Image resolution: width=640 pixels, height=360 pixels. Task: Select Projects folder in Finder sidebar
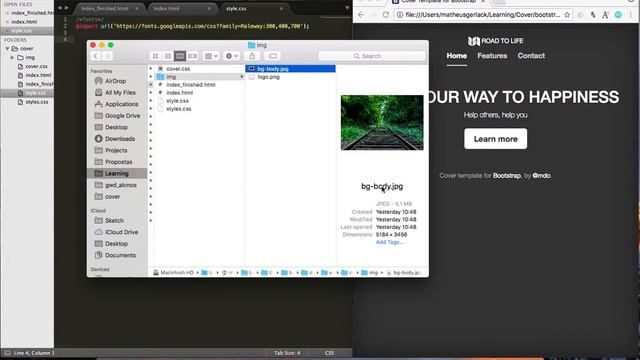[117, 150]
